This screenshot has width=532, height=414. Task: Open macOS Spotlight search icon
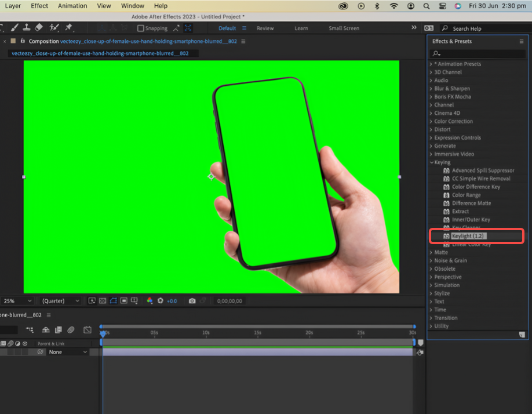pos(427,6)
